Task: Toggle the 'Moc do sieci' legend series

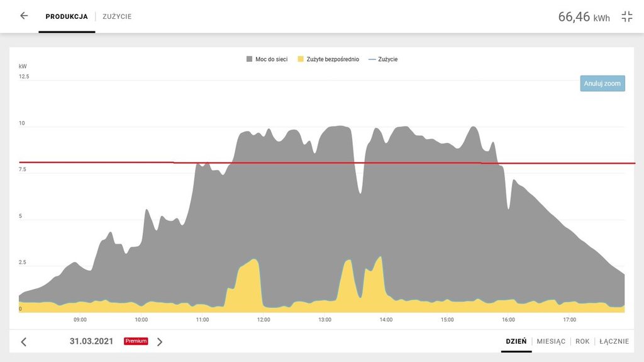Action: point(267,59)
